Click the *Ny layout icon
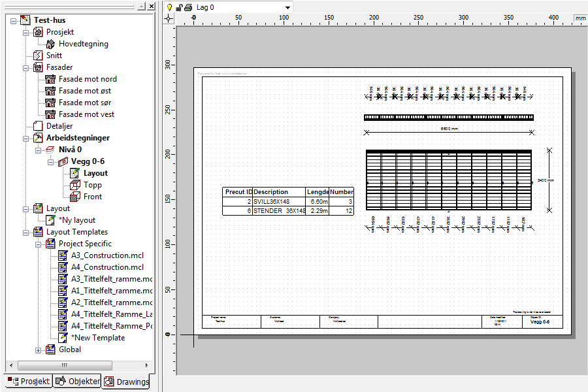 pyautogui.click(x=50, y=220)
